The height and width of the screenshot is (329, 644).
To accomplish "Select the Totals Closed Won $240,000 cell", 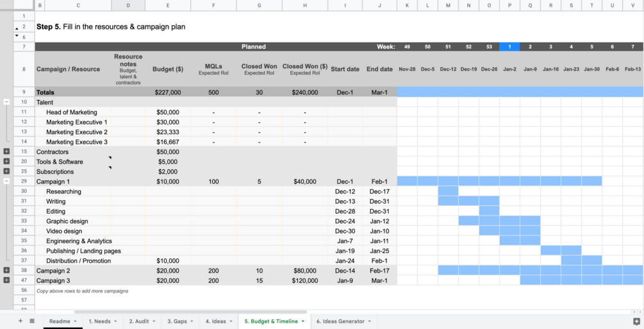I will click(305, 92).
